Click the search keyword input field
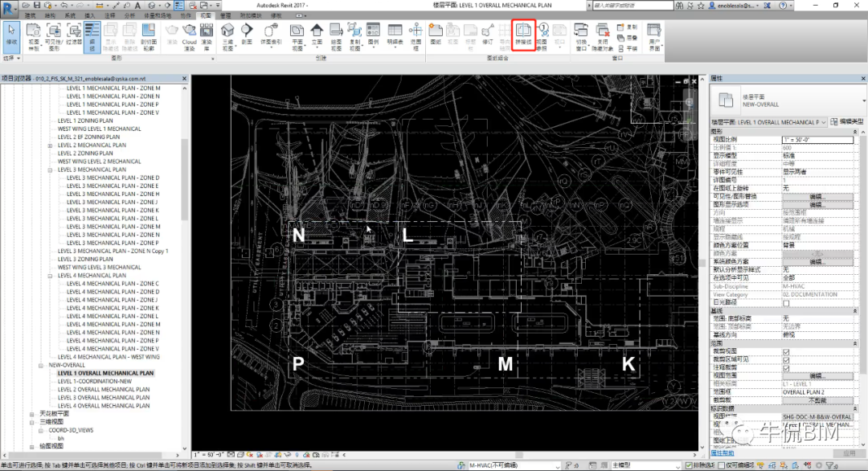Screen dimensions: 868x471 pyautogui.click(x=633, y=5)
